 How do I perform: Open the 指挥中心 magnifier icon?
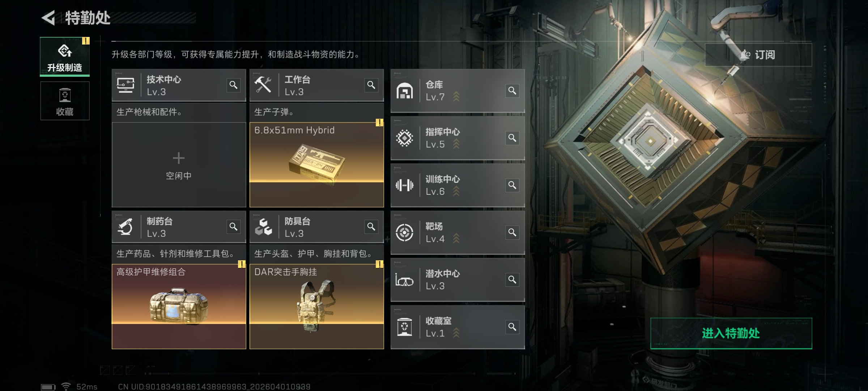512,138
